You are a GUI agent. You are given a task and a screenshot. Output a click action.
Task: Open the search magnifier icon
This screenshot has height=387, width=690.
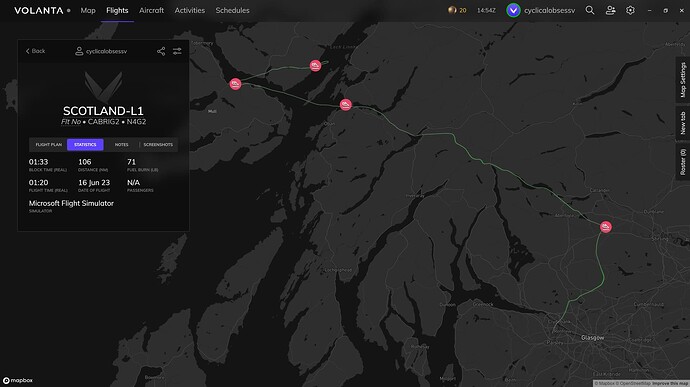tap(590, 10)
